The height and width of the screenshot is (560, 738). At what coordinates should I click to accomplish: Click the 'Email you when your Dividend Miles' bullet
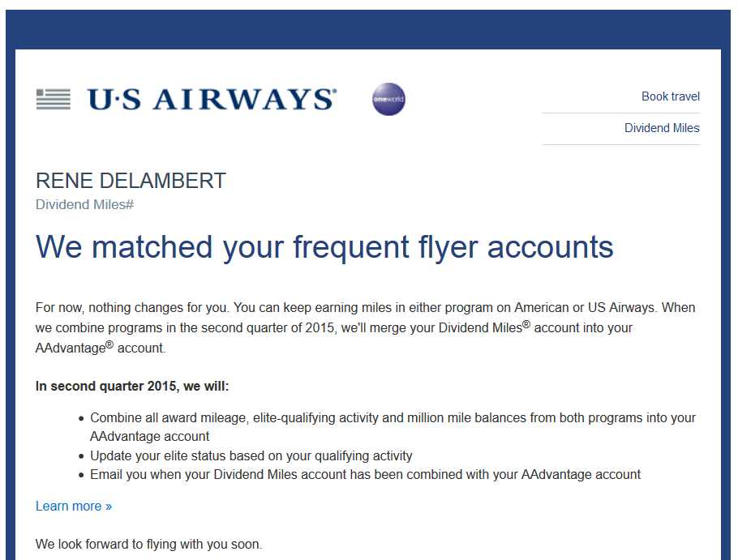click(x=365, y=474)
